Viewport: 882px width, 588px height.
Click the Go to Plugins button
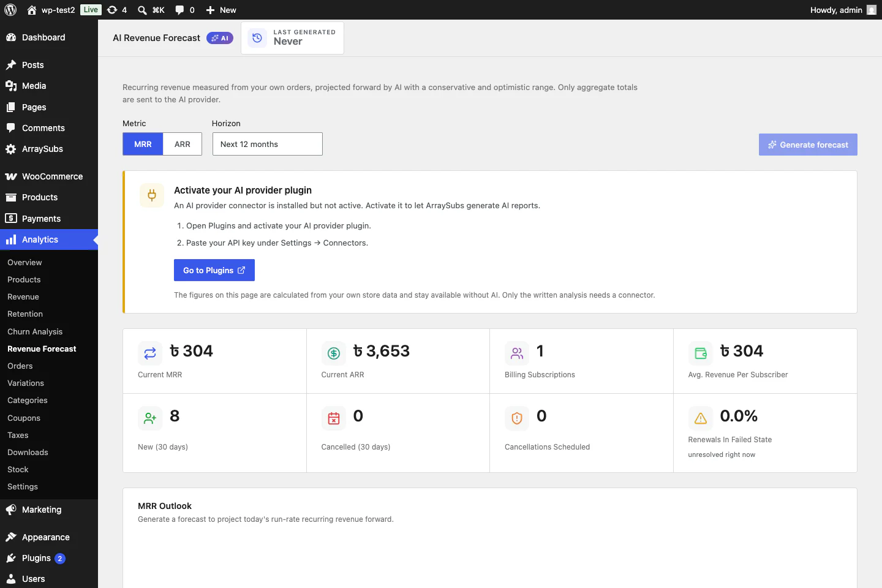(x=214, y=270)
